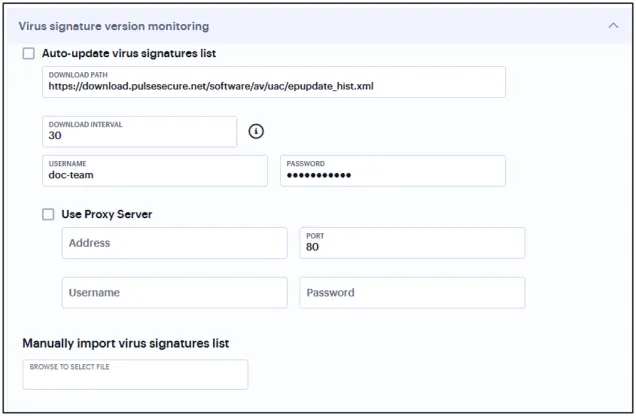The width and height of the screenshot is (636, 416).
Task: Click the proxy Port field
Action: 412,243
